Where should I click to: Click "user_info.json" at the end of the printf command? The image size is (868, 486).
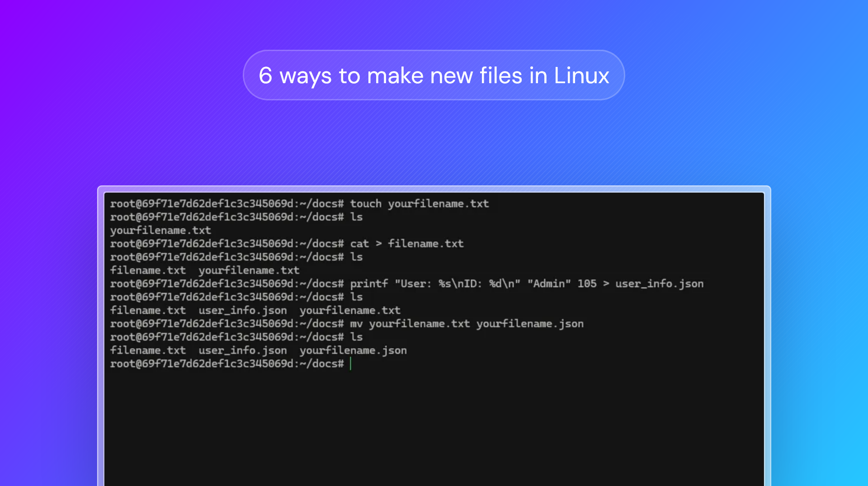659,284
